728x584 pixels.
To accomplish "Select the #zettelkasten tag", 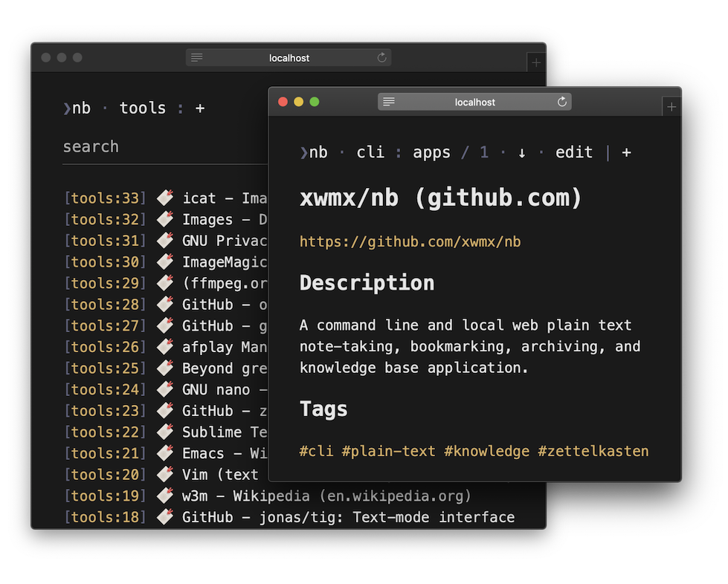I will point(593,451).
